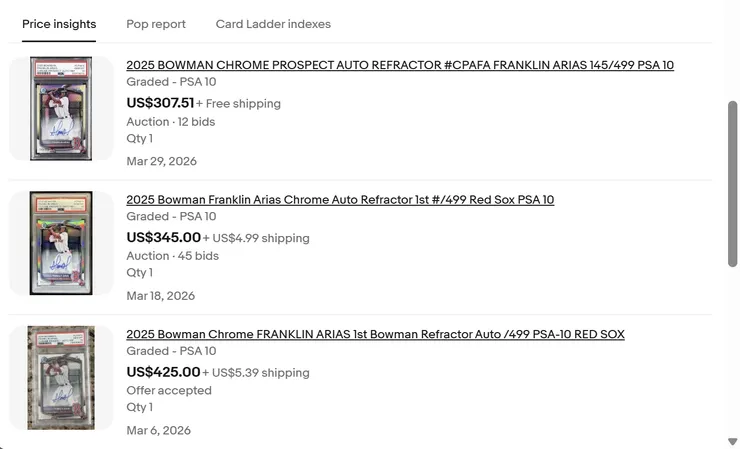740x449 pixels.
Task: Click the US$425.00 sold price
Action: point(163,372)
